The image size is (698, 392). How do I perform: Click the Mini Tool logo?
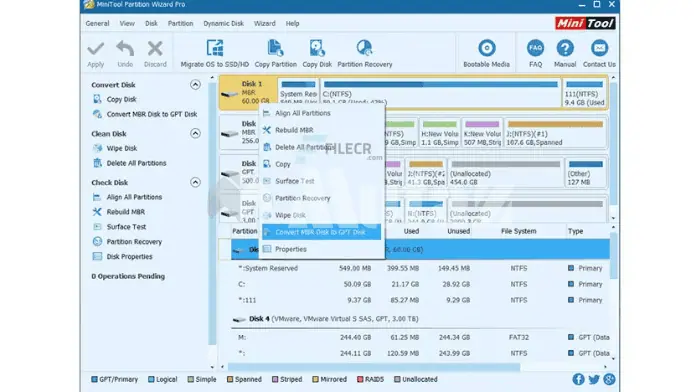click(585, 23)
